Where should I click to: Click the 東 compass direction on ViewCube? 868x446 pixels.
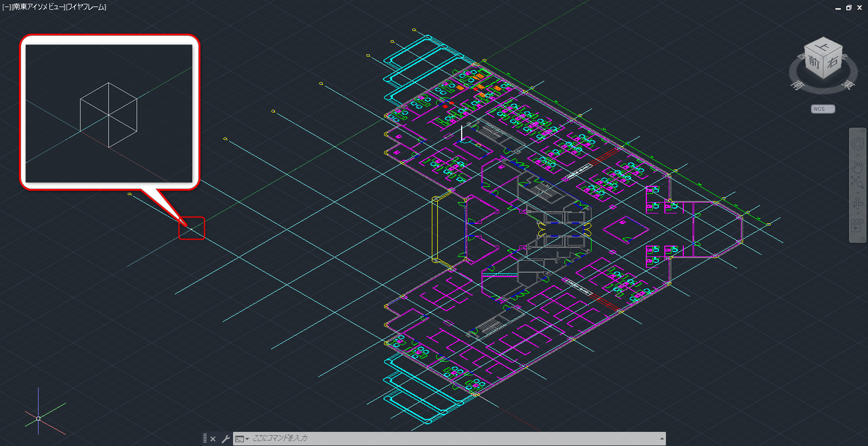848,85
